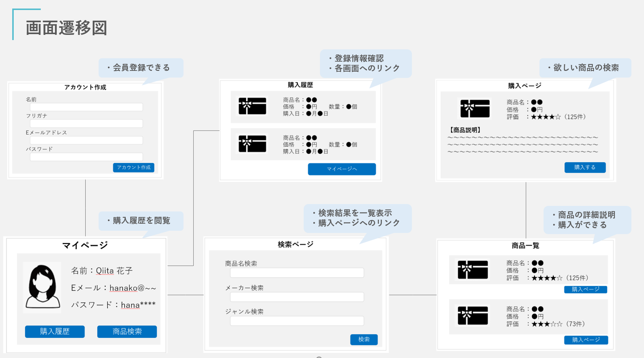
Task: Click the アカウント作成 screen heading
Action: click(x=85, y=87)
